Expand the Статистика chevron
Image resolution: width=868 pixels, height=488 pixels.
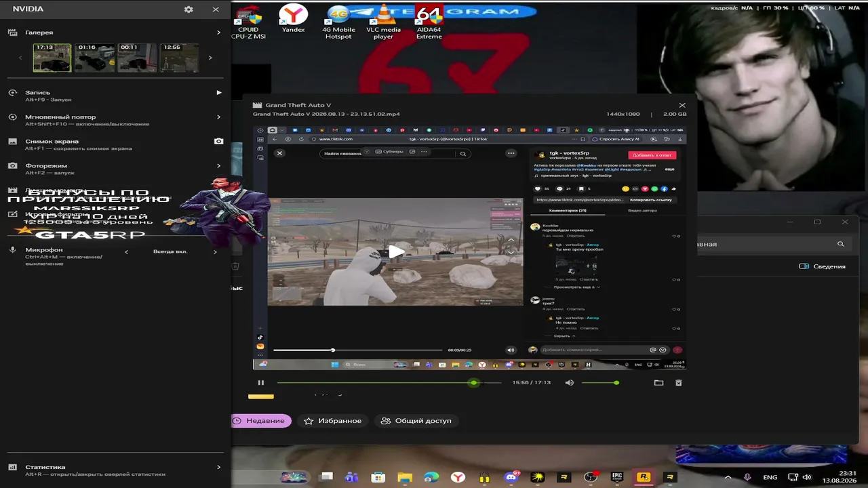click(x=218, y=467)
